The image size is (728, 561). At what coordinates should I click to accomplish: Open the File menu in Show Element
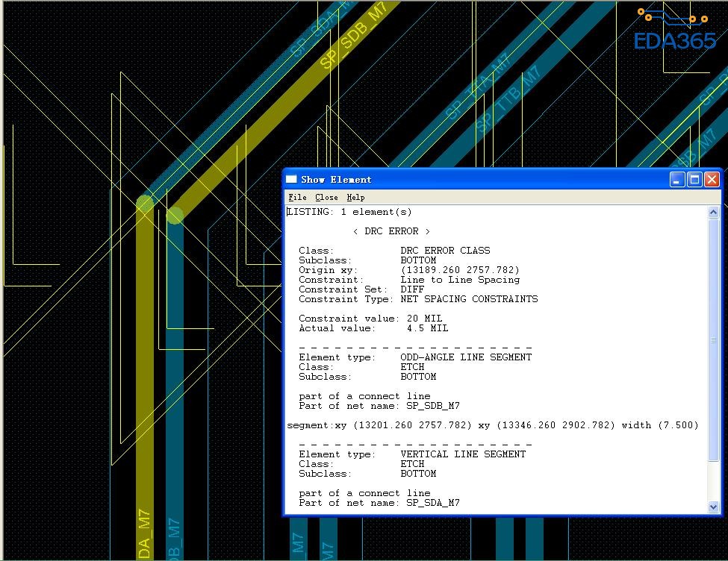point(297,197)
